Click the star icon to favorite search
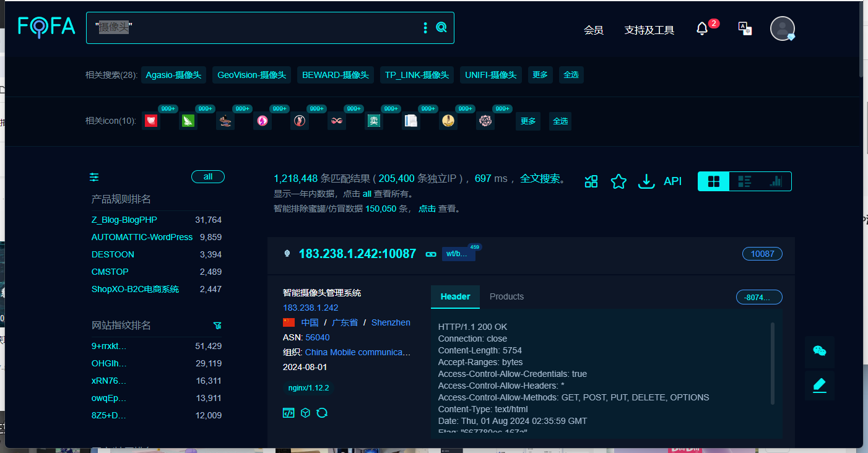The height and width of the screenshot is (453, 868). [618, 181]
